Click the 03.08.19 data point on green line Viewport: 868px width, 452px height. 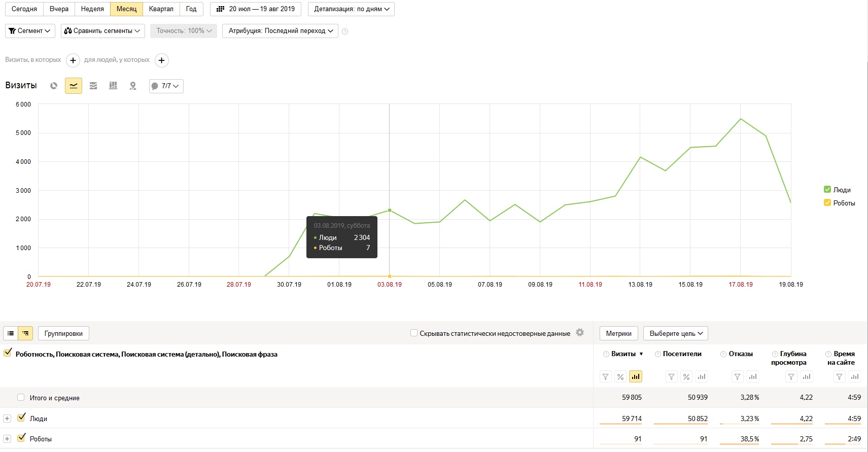tap(390, 210)
